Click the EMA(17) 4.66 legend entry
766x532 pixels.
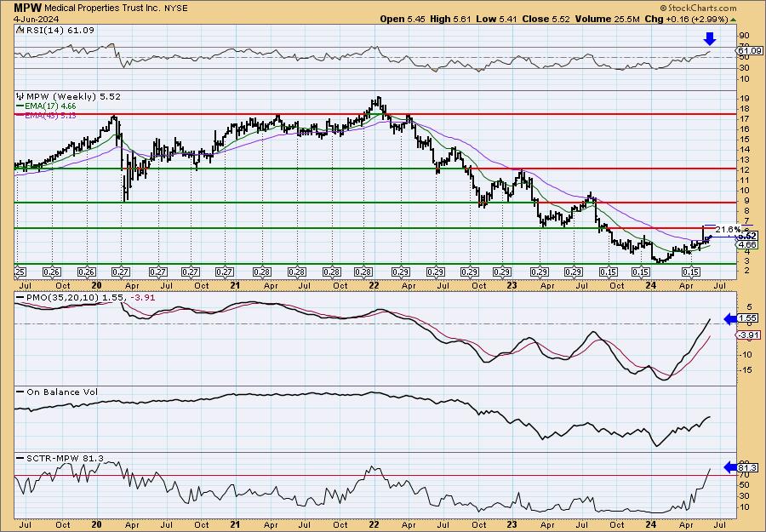pos(52,106)
